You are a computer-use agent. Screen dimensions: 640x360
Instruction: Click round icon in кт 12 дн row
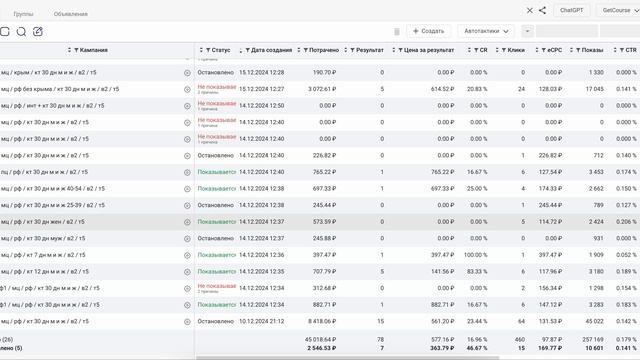point(187,272)
